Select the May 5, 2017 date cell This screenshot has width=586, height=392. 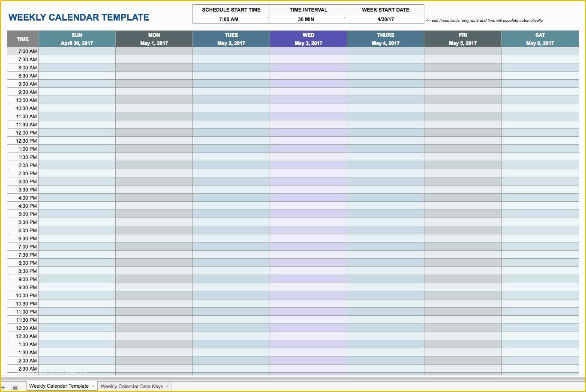click(463, 43)
